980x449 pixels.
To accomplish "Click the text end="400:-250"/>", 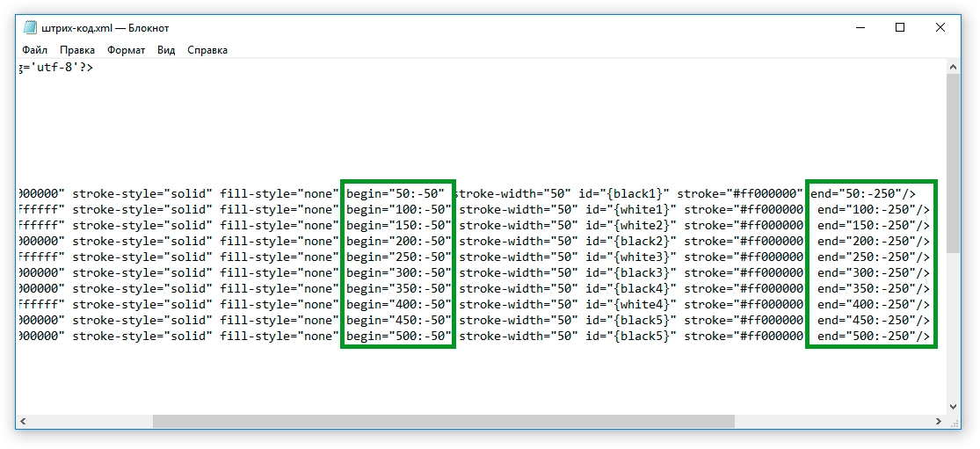I will tap(874, 305).
